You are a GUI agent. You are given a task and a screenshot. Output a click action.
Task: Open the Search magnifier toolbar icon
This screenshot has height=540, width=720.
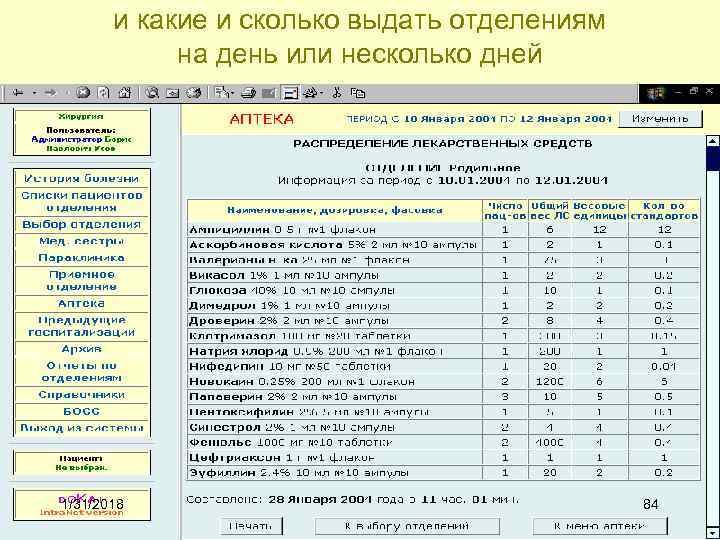tap(152, 93)
